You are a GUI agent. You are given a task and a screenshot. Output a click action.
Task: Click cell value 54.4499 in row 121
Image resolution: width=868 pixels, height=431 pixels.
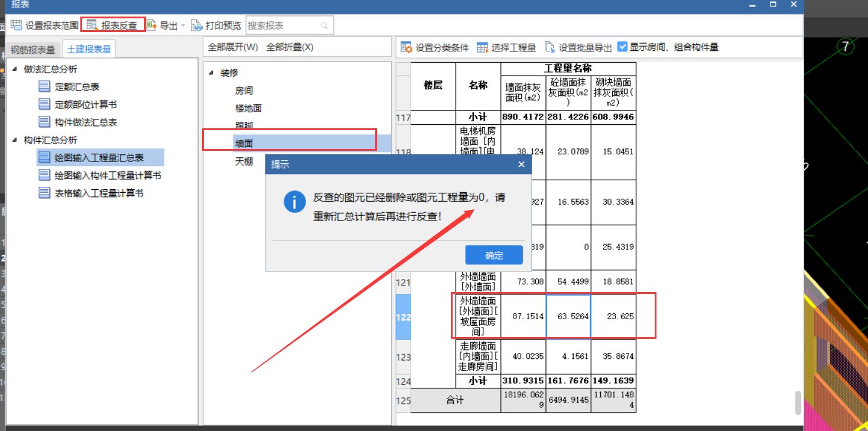click(x=568, y=282)
